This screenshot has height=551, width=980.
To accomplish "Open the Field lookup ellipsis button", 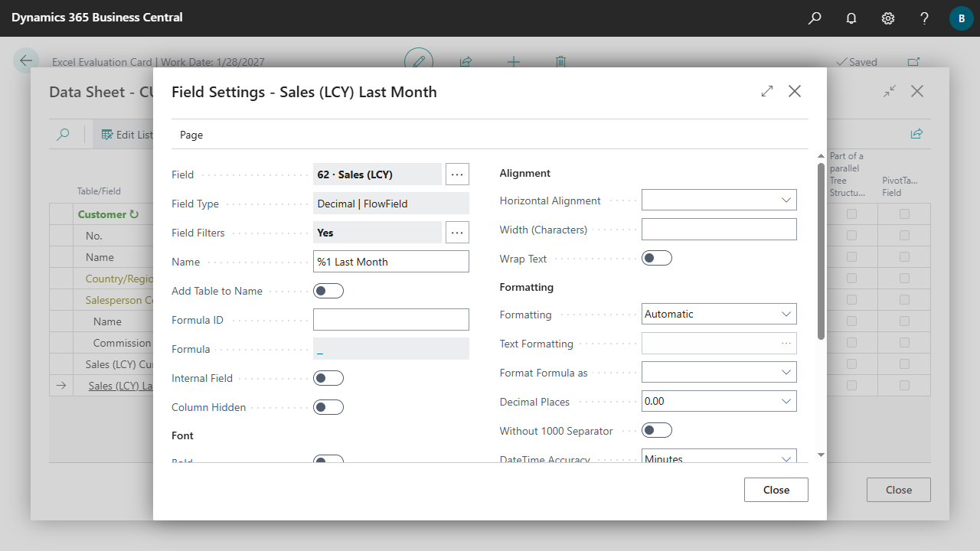I will point(457,174).
